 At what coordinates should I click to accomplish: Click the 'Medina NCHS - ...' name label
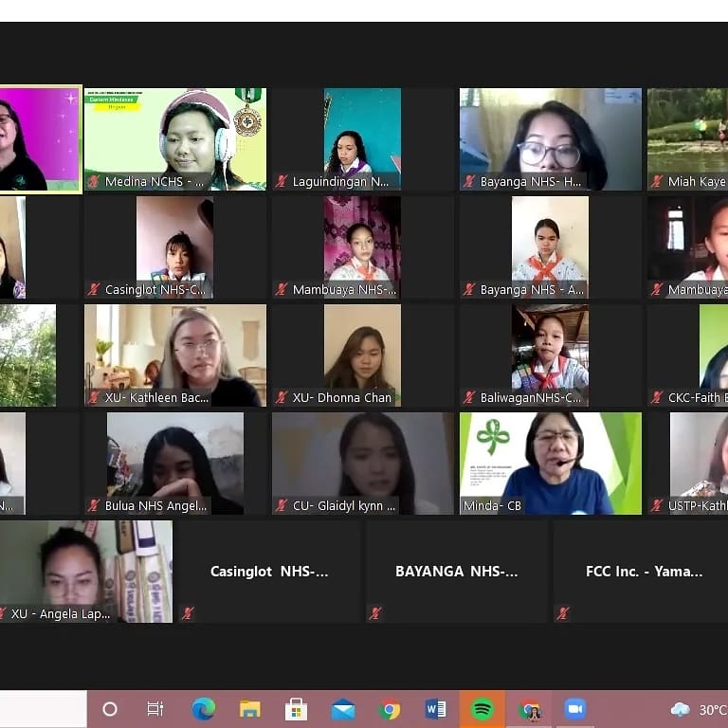point(155,182)
